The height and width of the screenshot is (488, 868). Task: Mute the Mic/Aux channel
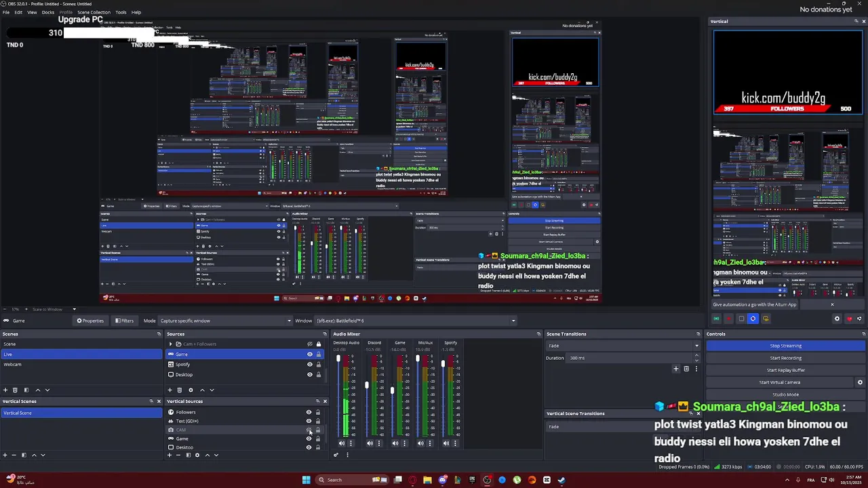pos(421,443)
